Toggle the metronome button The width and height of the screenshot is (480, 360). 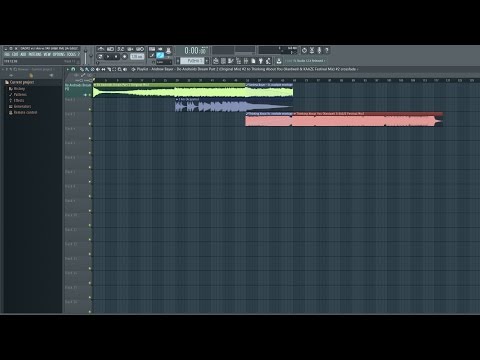point(101,49)
